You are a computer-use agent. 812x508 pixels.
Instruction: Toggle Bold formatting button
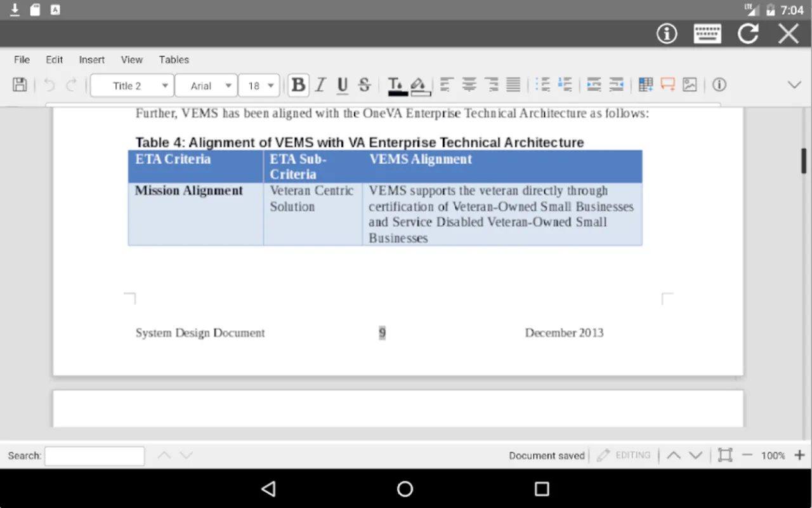(x=298, y=85)
